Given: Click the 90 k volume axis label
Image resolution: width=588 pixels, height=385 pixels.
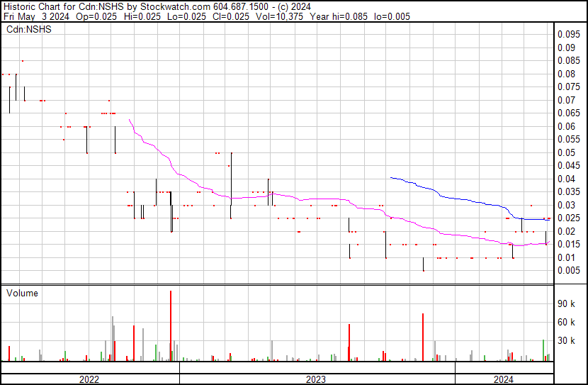Looking at the screenshot, I should (566, 303).
